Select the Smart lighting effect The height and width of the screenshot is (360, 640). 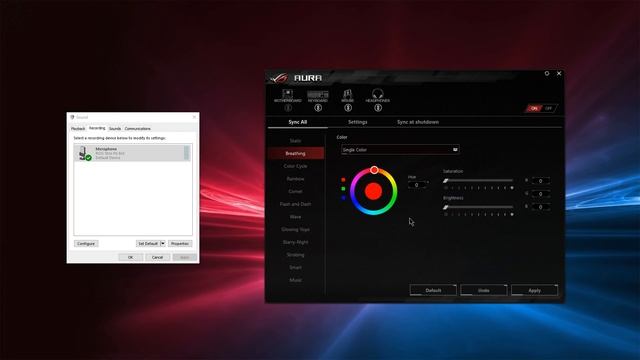pos(296,267)
